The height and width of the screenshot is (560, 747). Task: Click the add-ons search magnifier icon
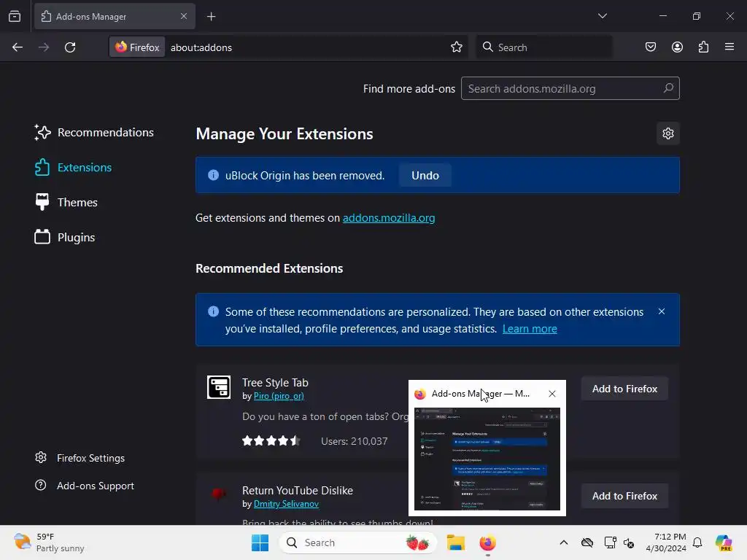668,88
